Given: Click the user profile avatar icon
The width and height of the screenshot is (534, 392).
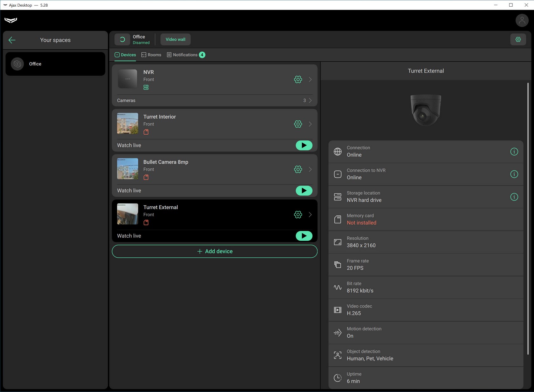Looking at the screenshot, I should coord(522,21).
